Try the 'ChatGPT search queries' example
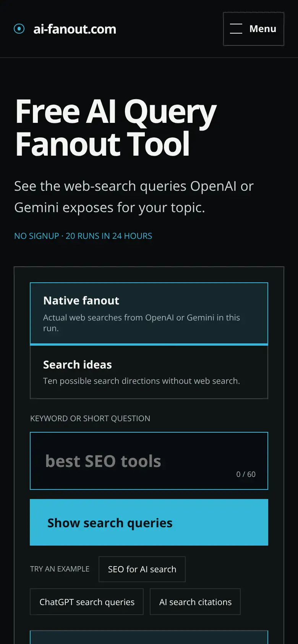Screen dimensions: 298x644 pyautogui.click(x=87, y=602)
